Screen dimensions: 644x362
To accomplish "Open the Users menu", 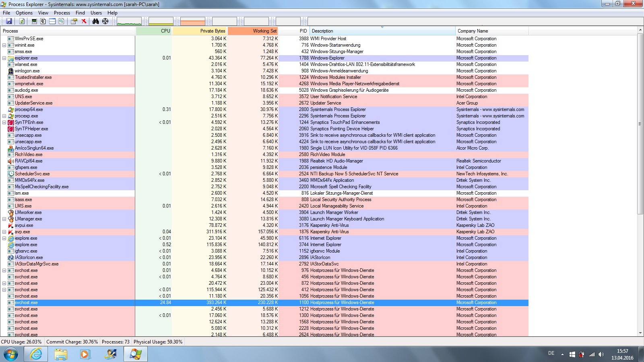I will (x=96, y=13).
